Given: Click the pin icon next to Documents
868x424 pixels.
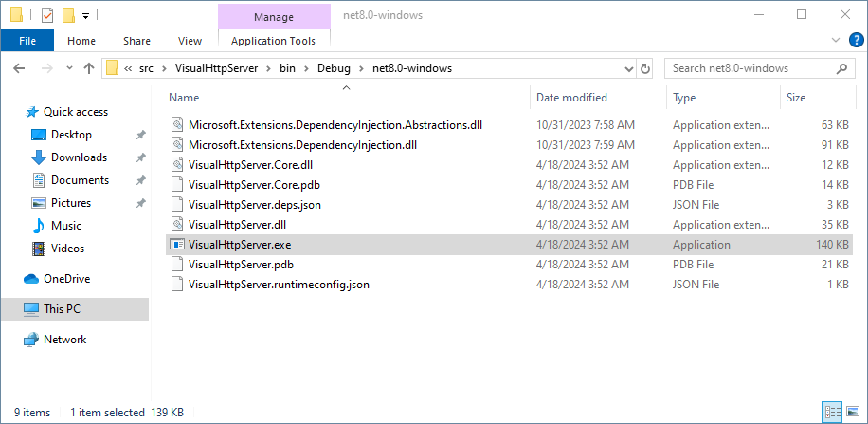Looking at the screenshot, I should pyautogui.click(x=140, y=180).
